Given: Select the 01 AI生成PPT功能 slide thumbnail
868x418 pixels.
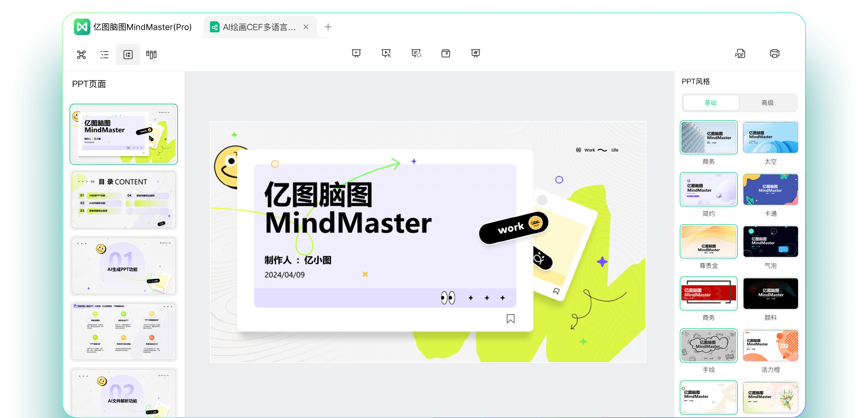Looking at the screenshot, I should coord(124,266).
